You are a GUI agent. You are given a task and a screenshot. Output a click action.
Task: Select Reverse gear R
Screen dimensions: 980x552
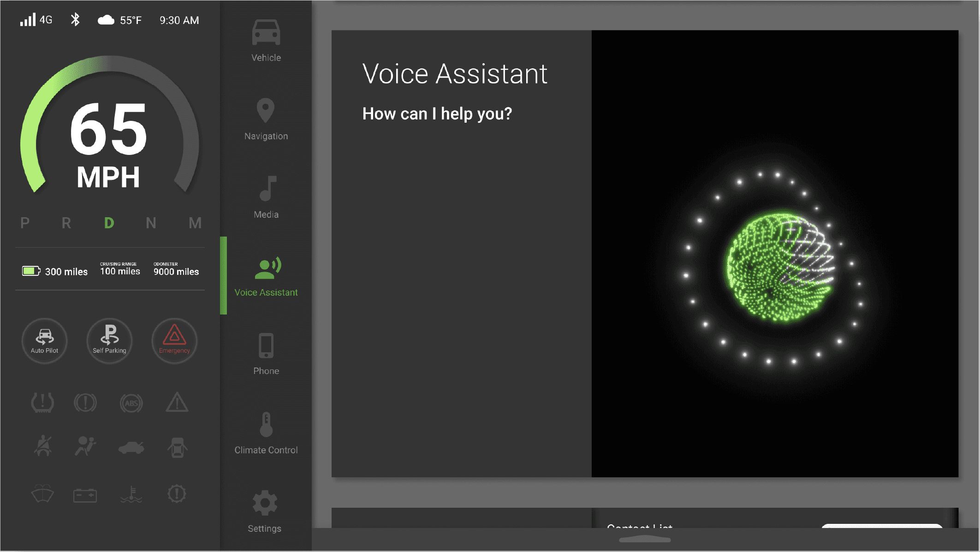click(x=66, y=223)
